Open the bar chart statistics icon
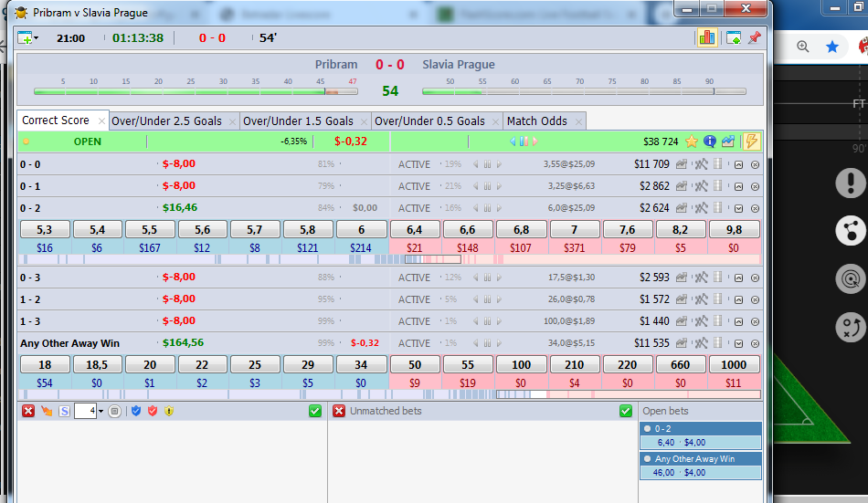The image size is (868, 503). (707, 37)
